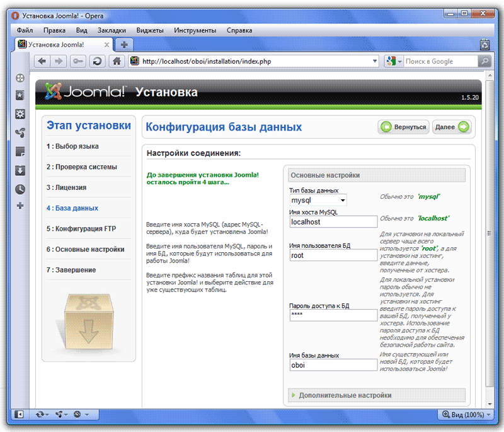The image size is (504, 432).
Task: Open the 'Инструменты' menu
Action: (195, 30)
